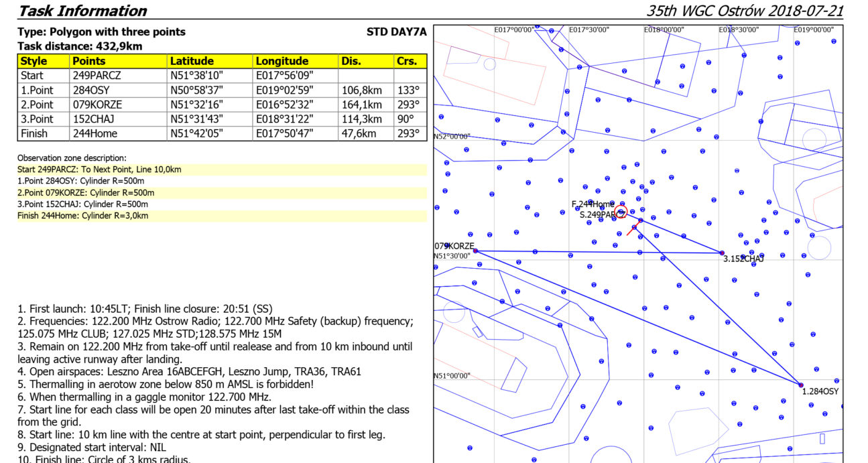Click the Task Information heading

point(82,11)
